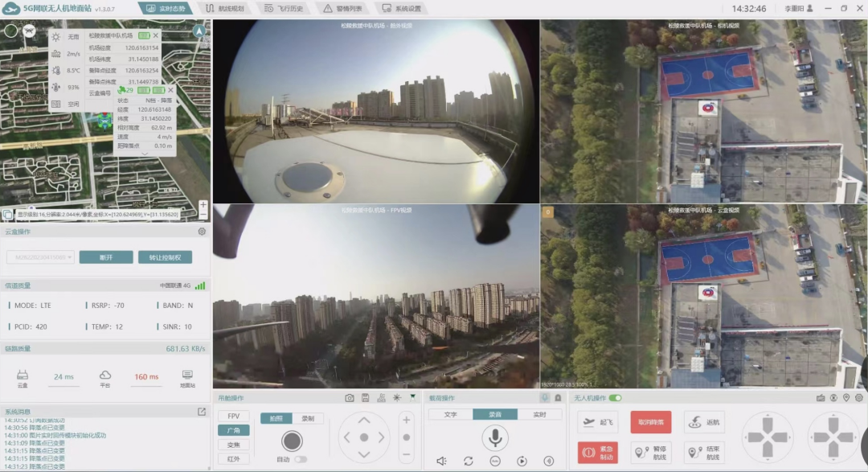The width and height of the screenshot is (868, 472).
Task: Toggle the 无人机操作 green switch
Action: 615,398
